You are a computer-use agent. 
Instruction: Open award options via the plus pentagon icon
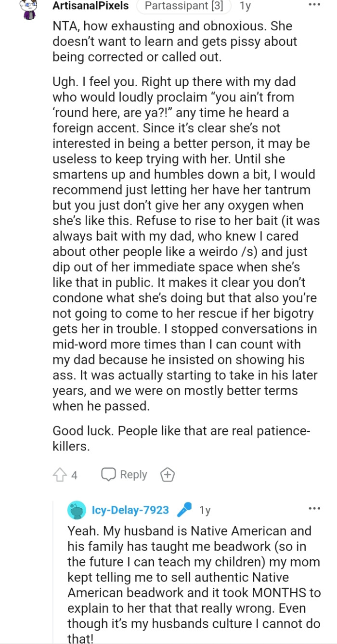pyautogui.click(x=168, y=475)
